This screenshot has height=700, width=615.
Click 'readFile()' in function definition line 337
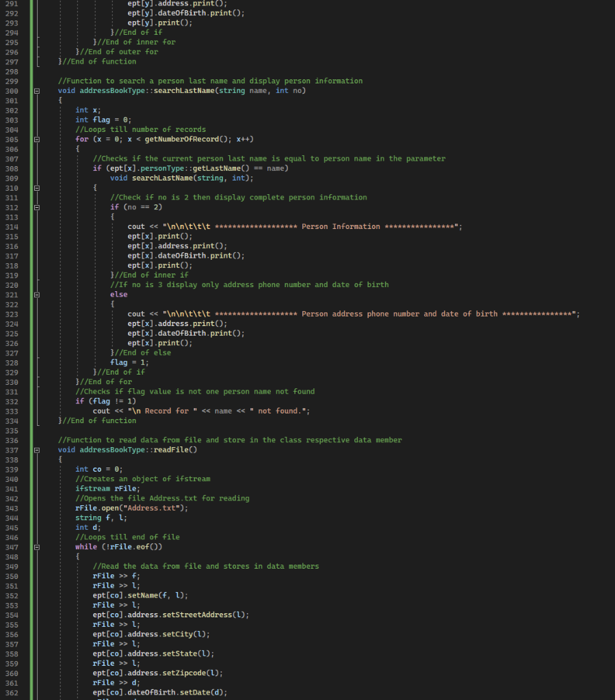pos(175,450)
